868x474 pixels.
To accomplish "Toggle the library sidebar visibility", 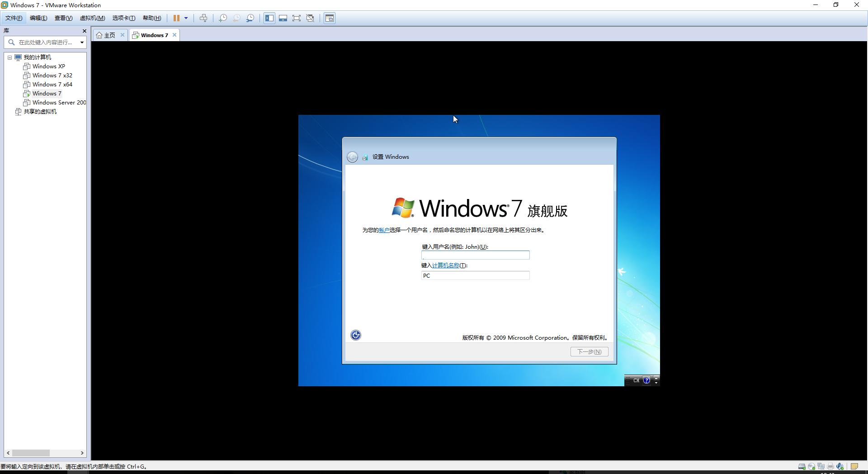I will [x=269, y=18].
